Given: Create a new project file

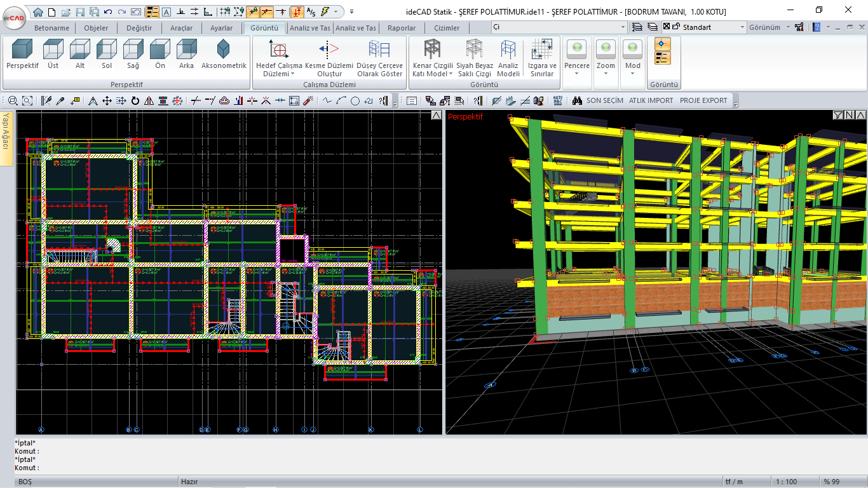Looking at the screenshot, I should tap(52, 11).
